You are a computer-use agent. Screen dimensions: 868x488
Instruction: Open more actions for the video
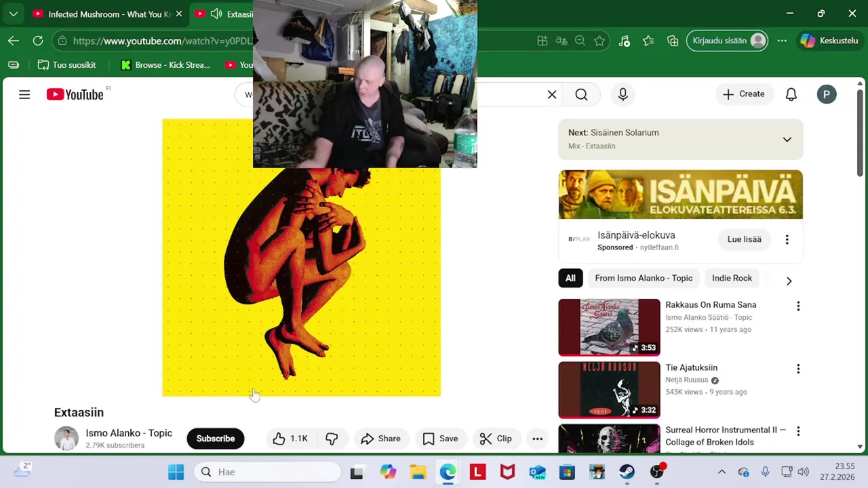click(x=537, y=439)
